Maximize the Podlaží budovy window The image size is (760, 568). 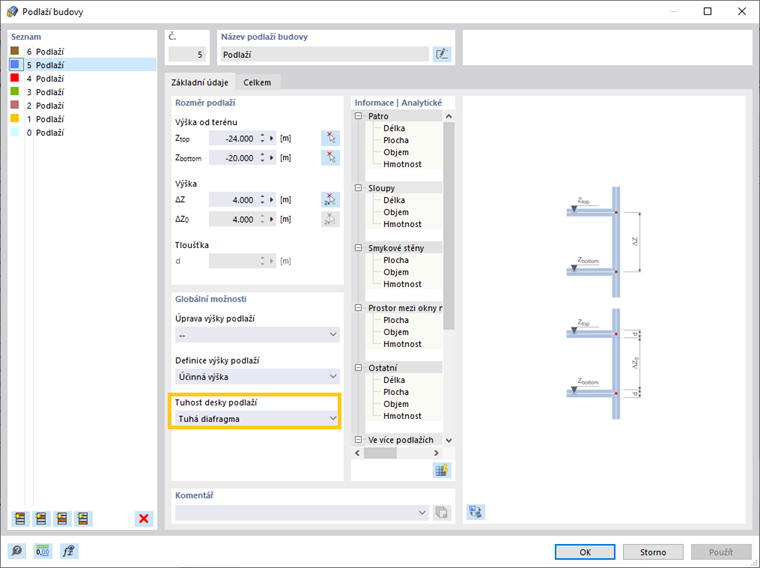[x=708, y=11]
